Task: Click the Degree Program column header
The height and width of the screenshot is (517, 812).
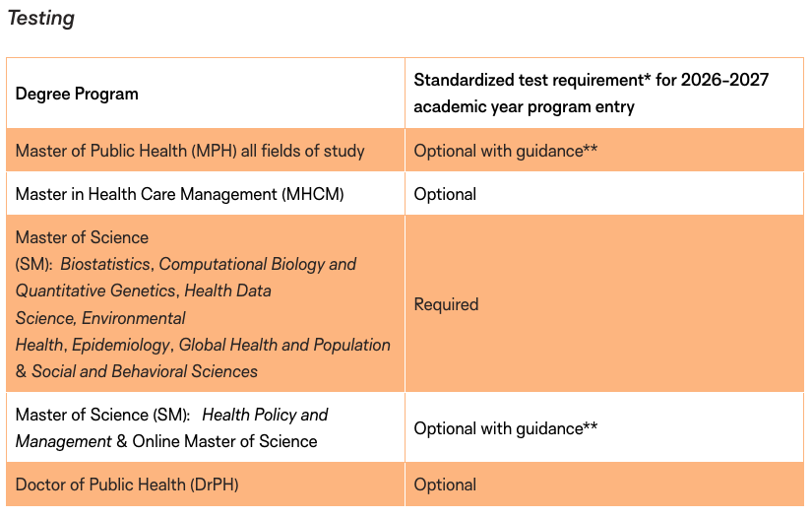Action: 77,95
